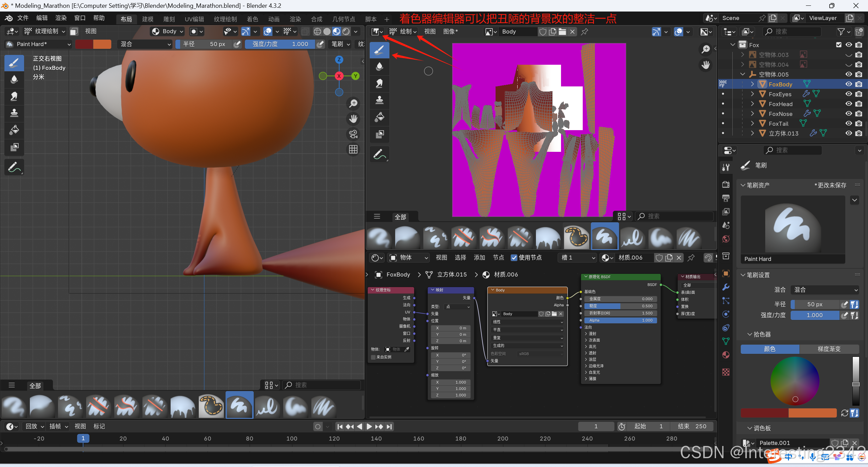Viewport: 868px width, 467px height.
Task: Select the Smear tool in image editor
Action: point(379,83)
